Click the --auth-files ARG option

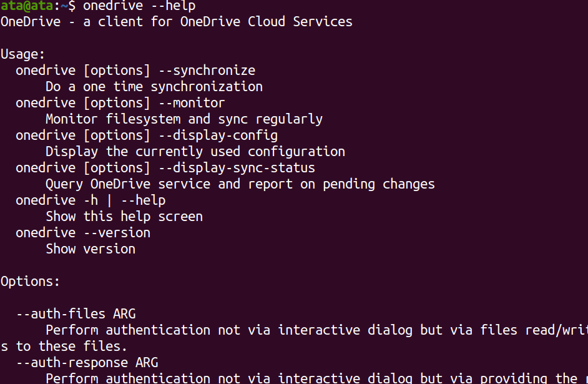click(x=76, y=314)
